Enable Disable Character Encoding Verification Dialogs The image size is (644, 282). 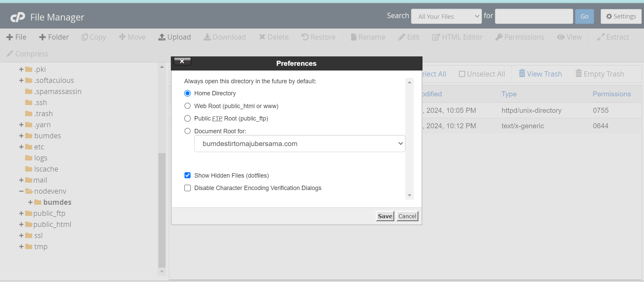click(x=188, y=188)
